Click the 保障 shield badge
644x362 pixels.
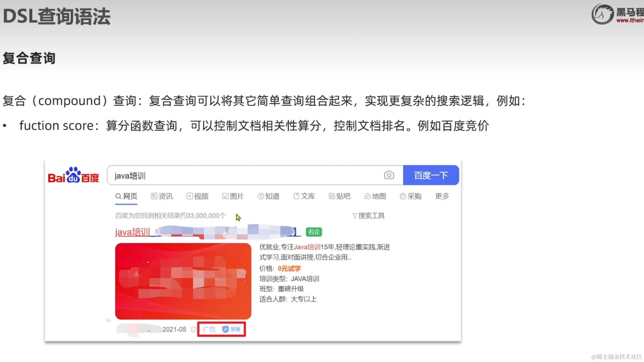(x=232, y=329)
